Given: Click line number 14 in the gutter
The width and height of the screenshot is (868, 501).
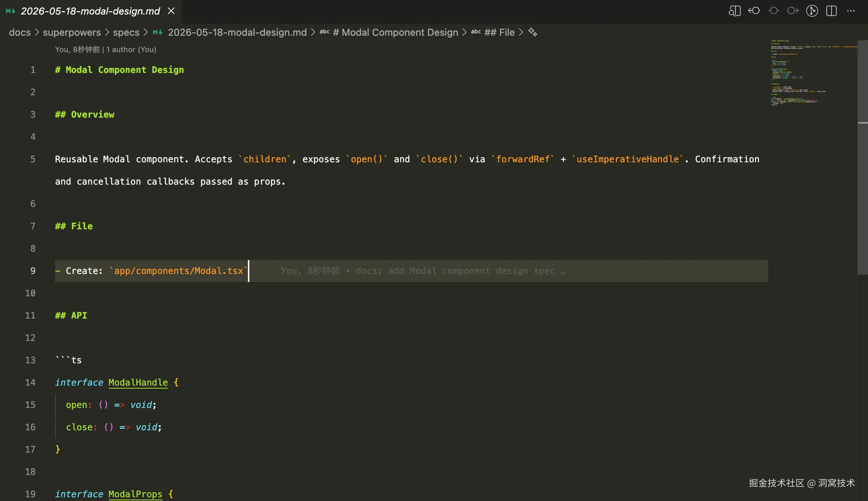Looking at the screenshot, I should [x=30, y=383].
